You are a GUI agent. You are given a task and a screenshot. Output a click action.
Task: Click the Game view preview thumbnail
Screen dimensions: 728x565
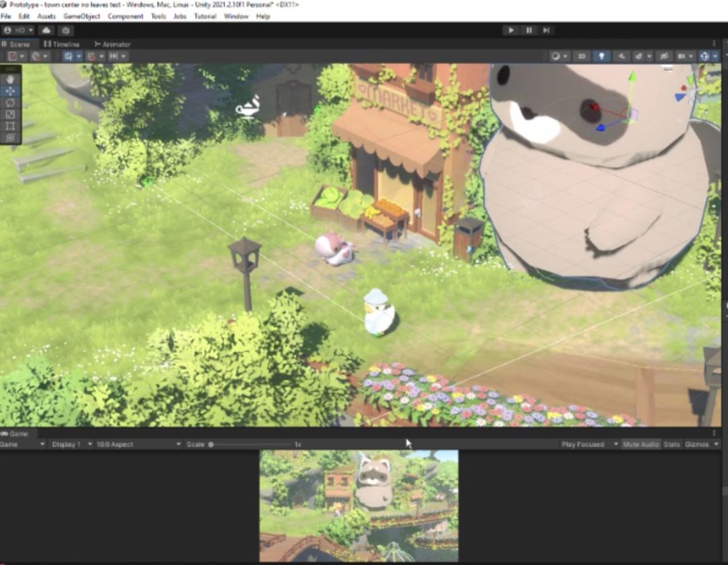(359, 506)
